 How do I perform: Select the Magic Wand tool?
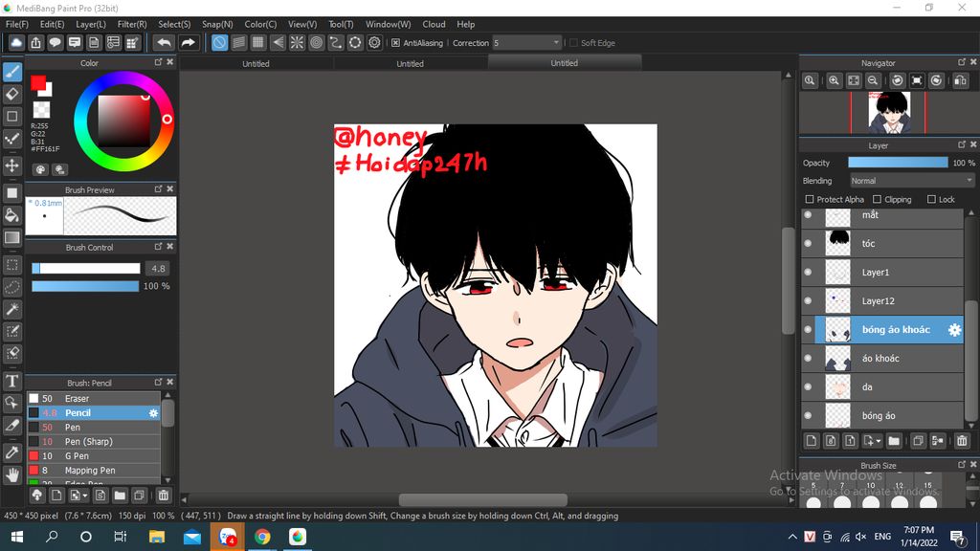pos(11,309)
